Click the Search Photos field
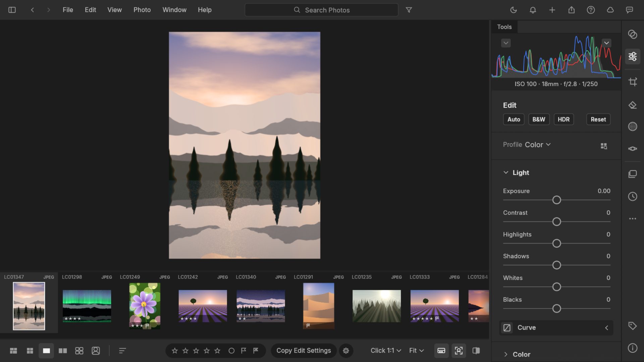The height and width of the screenshot is (362, 644). [x=321, y=10]
